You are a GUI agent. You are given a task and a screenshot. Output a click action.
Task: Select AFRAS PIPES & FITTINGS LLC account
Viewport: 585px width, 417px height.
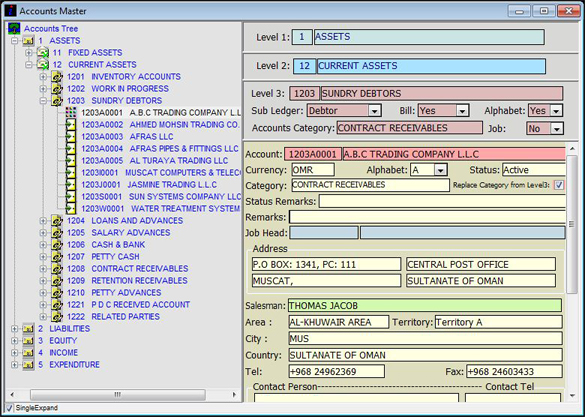click(160, 148)
